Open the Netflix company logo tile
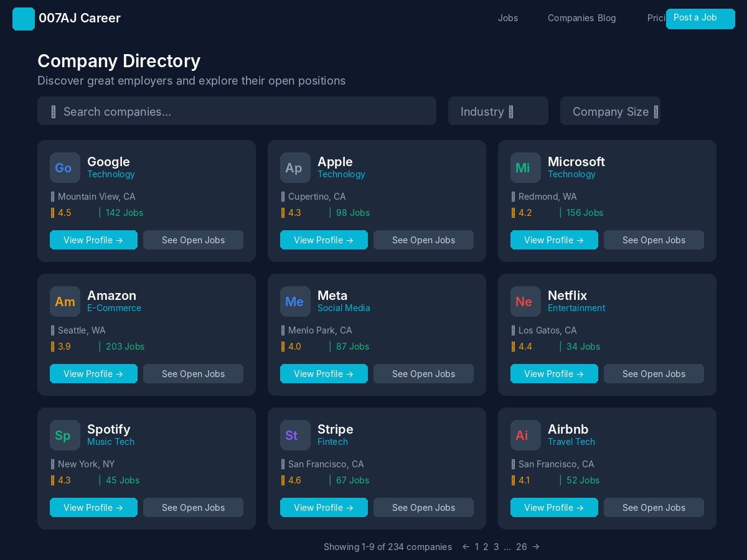Viewport: 747px width, 560px height. point(525,301)
